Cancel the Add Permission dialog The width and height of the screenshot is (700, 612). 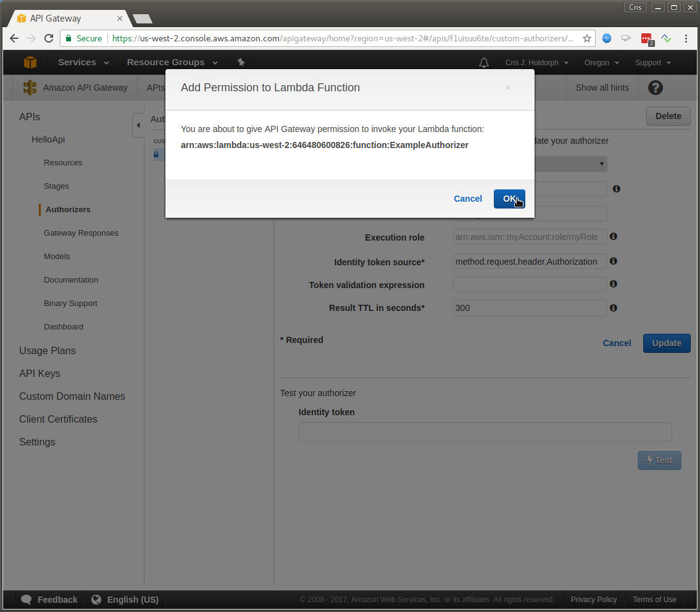pos(468,199)
